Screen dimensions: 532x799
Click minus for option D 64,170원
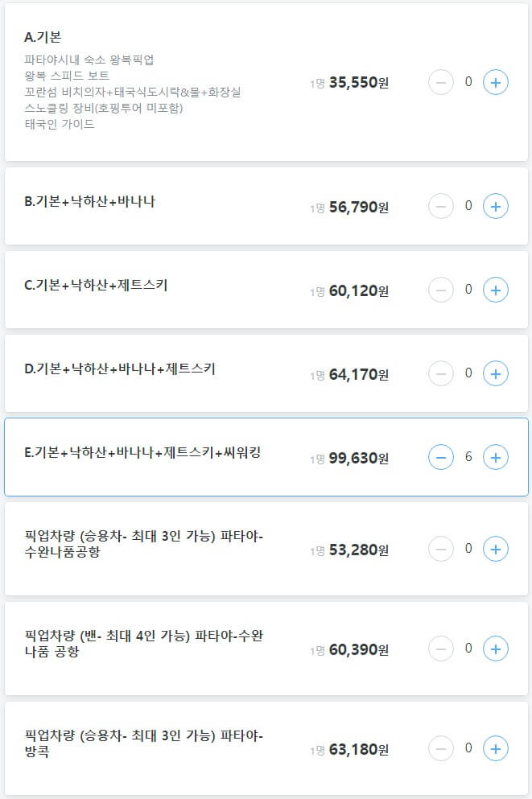point(441,373)
